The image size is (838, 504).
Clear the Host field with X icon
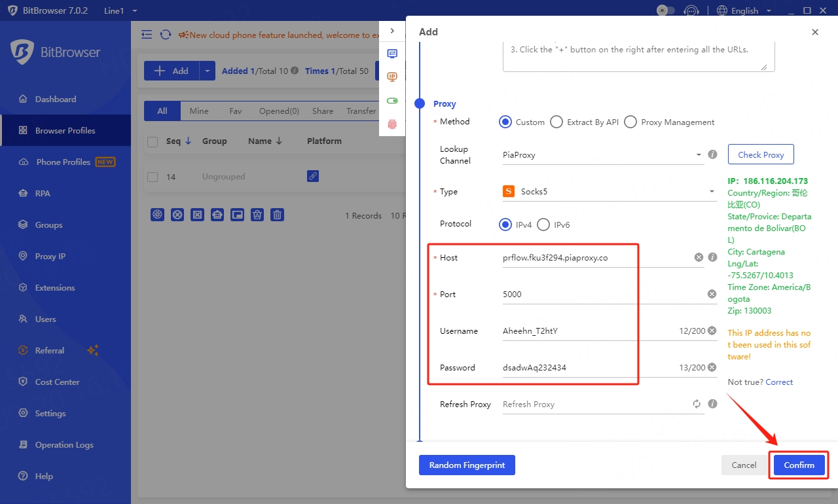pyautogui.click(x=699, y=258)
